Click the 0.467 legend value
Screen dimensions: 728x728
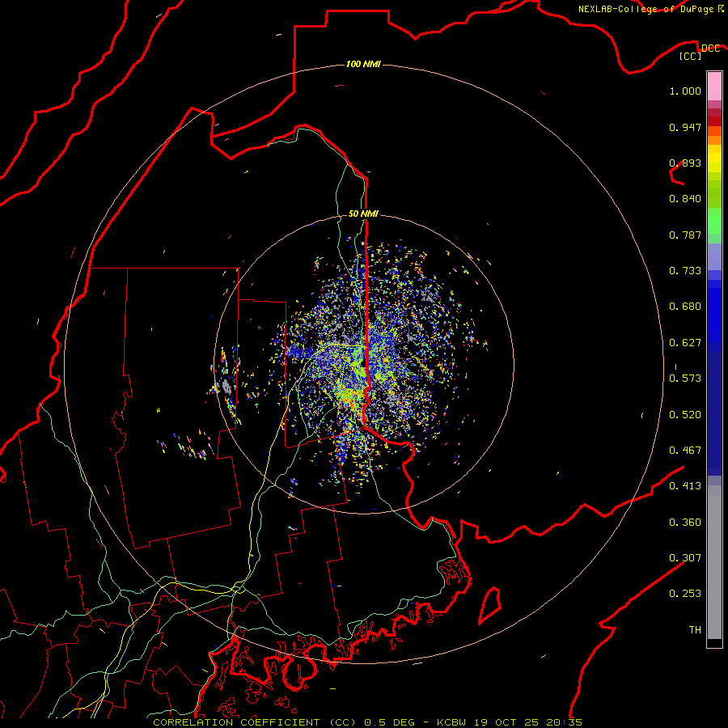pyautogui.click(x=685, y=451)
